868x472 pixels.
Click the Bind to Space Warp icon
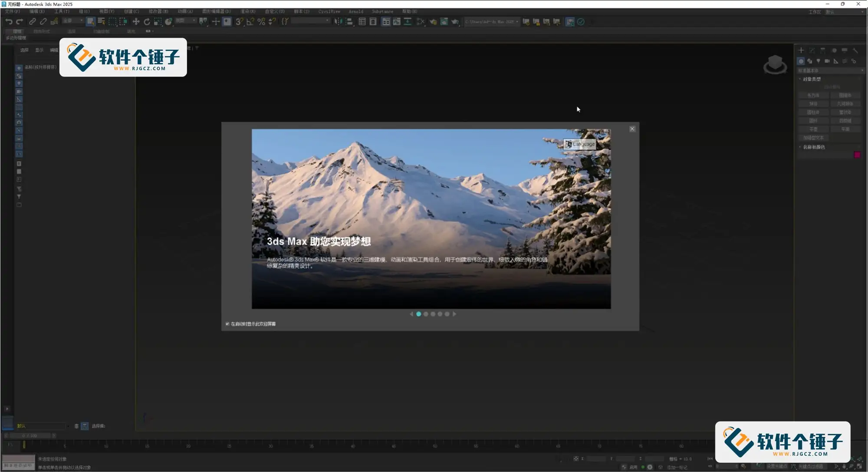click(54, 22)
